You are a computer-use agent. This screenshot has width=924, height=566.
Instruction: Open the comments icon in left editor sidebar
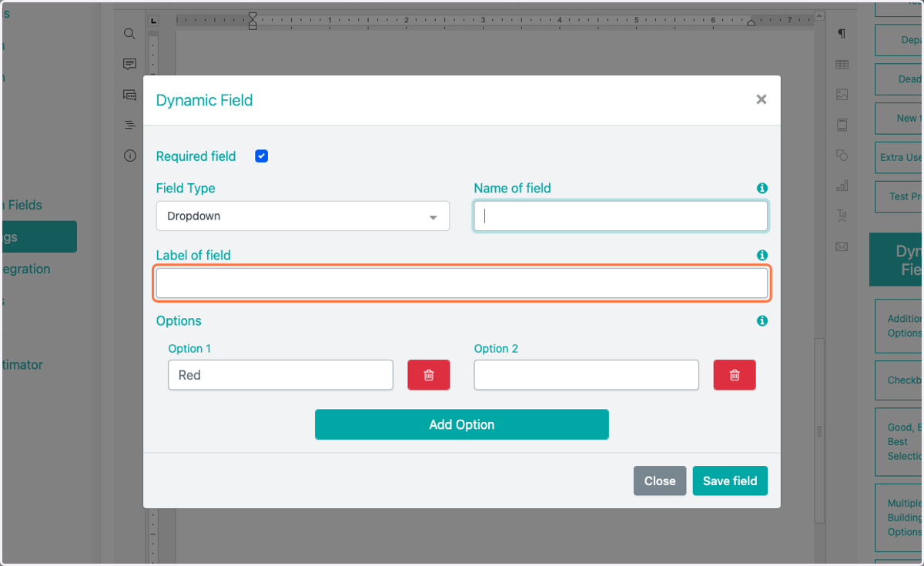click(129, 64)
